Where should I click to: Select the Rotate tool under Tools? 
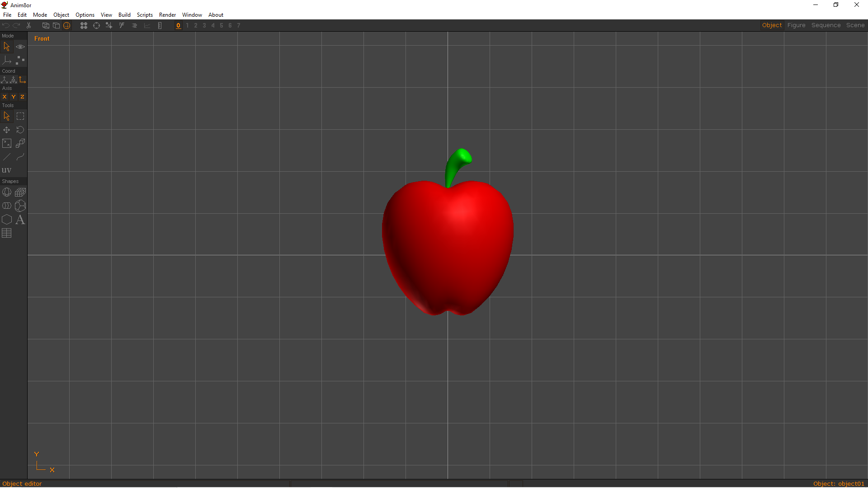20,130
